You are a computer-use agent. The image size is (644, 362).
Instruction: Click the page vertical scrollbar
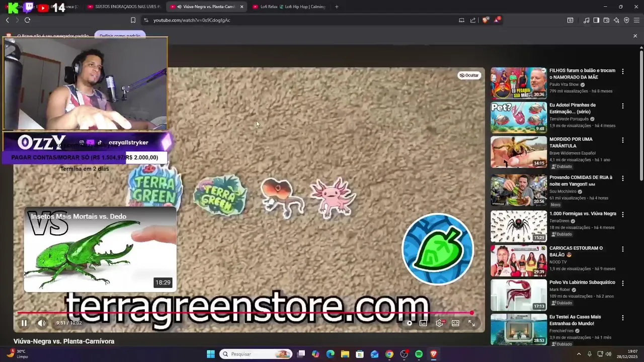641,116
